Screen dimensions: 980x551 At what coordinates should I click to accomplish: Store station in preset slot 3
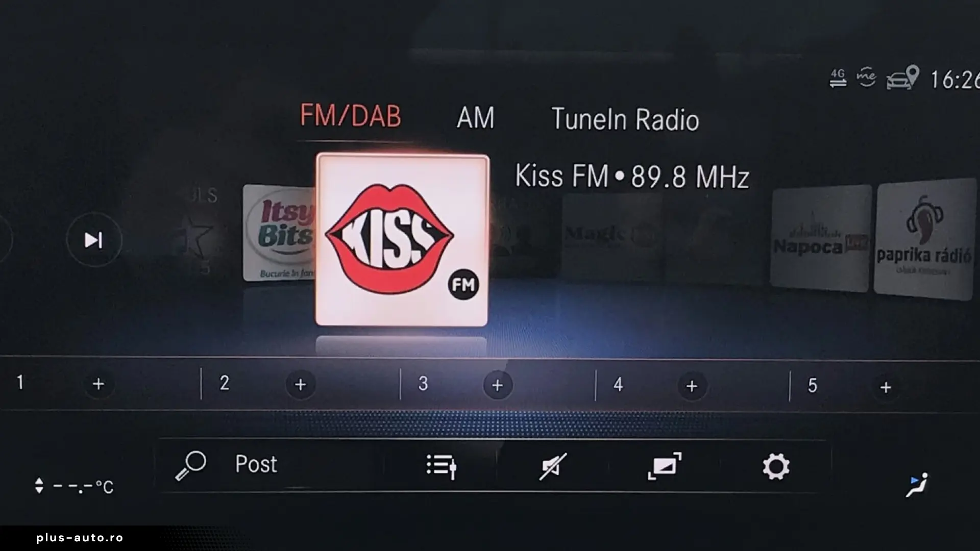coord(498,385)
